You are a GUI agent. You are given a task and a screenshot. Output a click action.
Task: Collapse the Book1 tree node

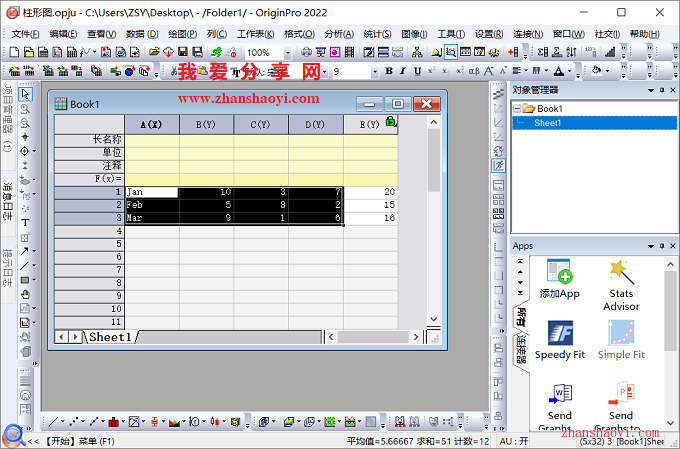pos(517,108)
